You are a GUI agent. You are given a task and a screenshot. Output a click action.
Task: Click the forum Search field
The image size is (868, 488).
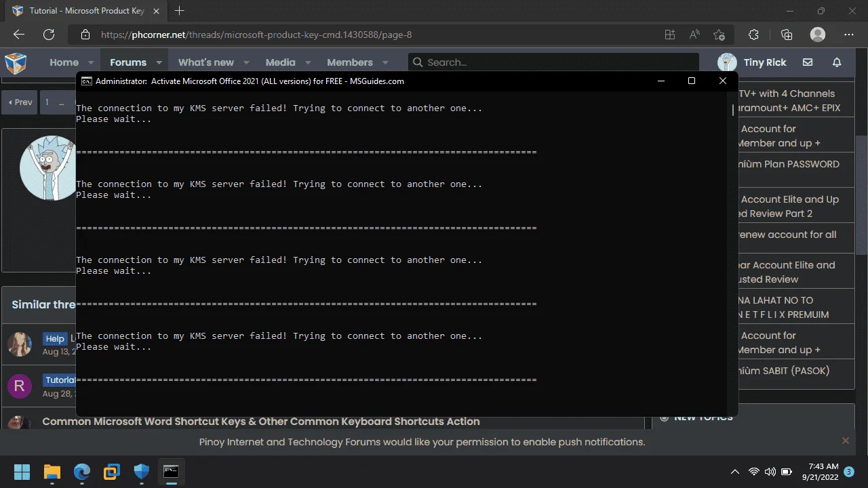tap(553, 62)
